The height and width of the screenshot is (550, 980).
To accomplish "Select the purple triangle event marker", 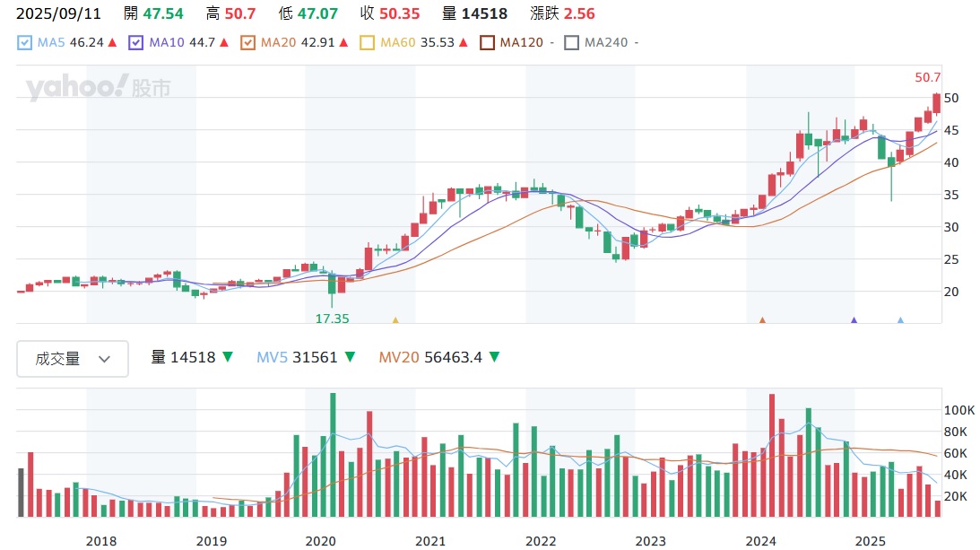I will (x=854, y=319).
